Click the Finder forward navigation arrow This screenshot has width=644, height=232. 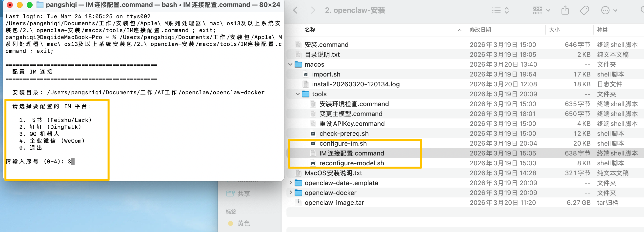click(x=313, y=10)
